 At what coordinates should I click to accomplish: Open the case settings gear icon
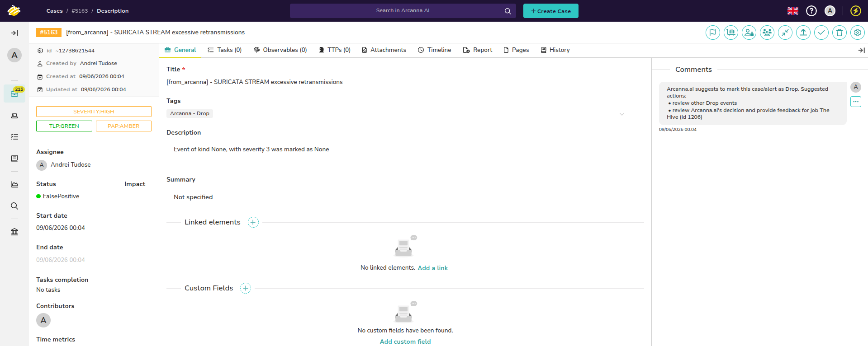click(858, 33)
